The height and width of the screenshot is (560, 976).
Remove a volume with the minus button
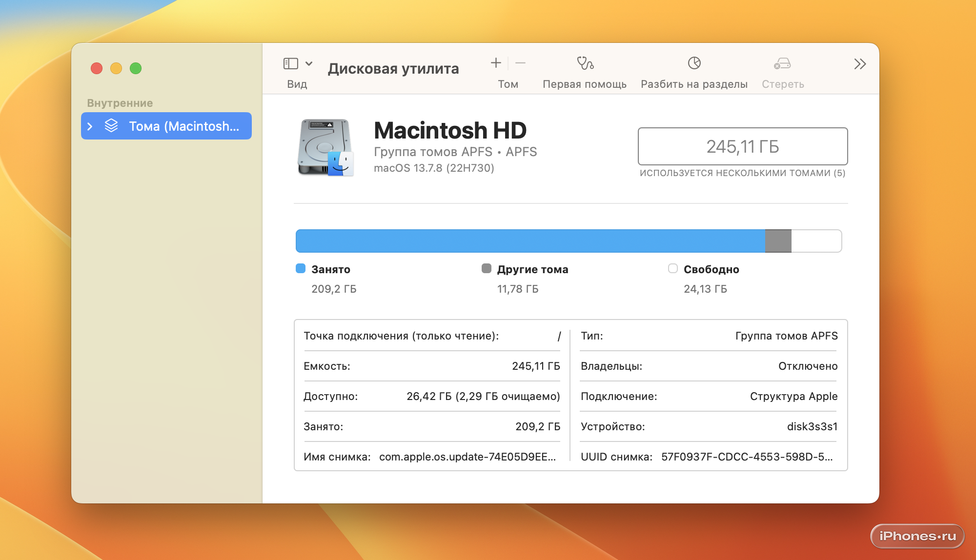[x=520, y=63]
